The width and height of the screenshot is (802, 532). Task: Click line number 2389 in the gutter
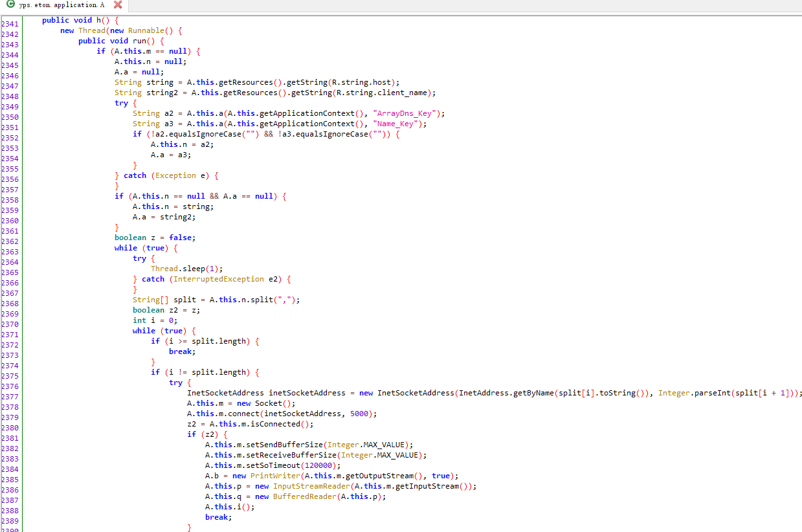[10, 521]
